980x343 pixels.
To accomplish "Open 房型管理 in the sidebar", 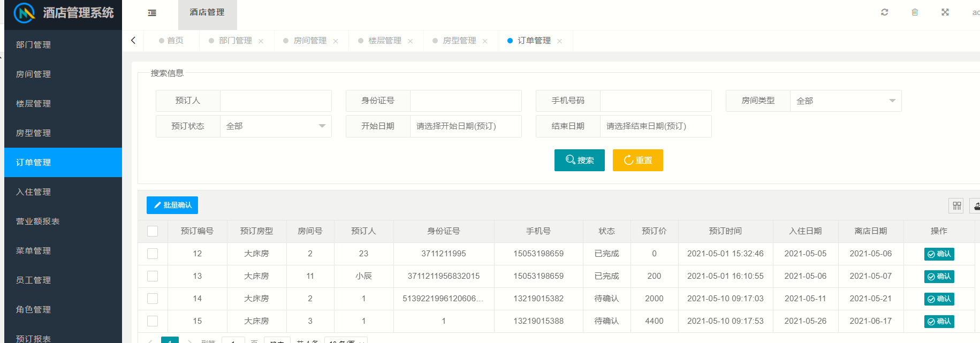I will tap(63, 133).
